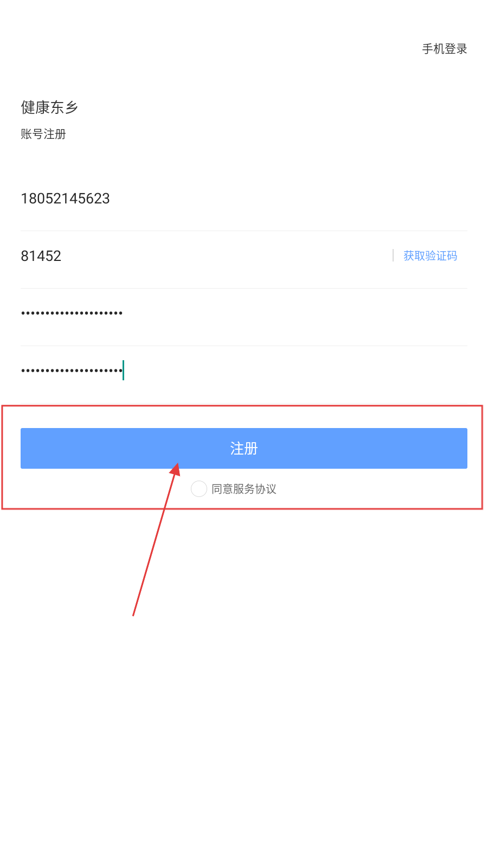The height and width of the screenshot is (868, 488).
Task: Tap the blue 注册 button
Action: 244,448
